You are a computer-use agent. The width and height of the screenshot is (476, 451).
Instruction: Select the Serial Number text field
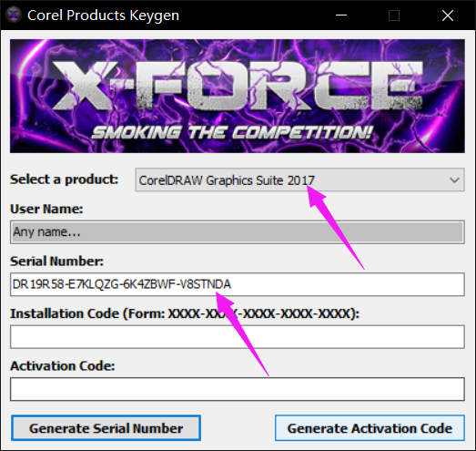238,284
